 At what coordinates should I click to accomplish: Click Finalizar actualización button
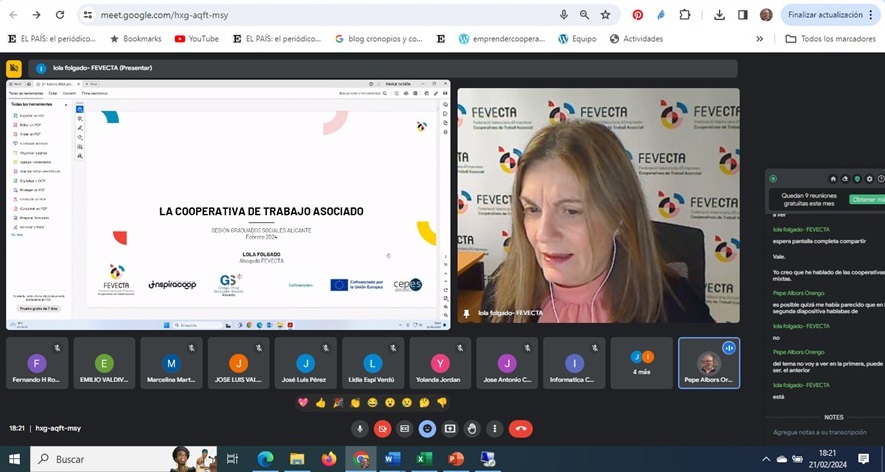click(830, 15)
